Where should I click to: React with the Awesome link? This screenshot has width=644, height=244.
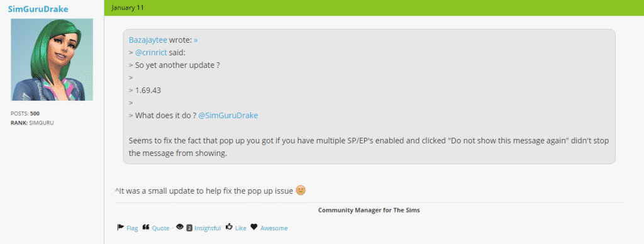[274, 228]
